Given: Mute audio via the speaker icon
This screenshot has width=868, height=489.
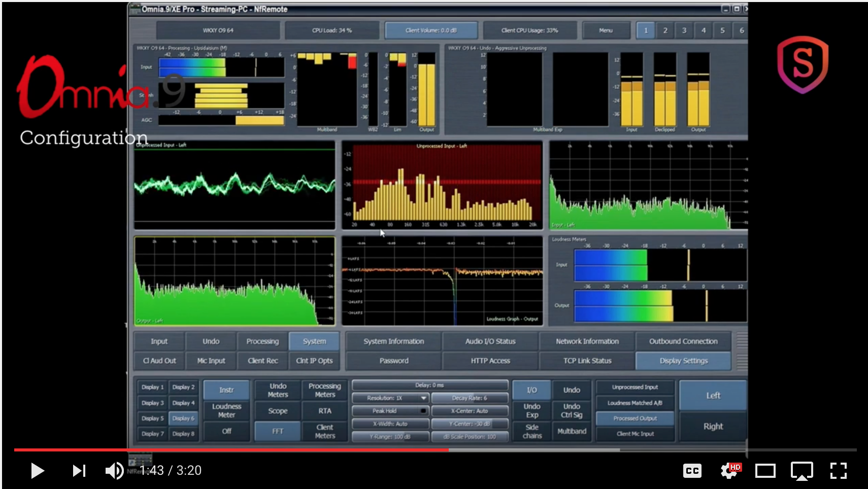Looking at the screenshot, I should coord(113,470).
